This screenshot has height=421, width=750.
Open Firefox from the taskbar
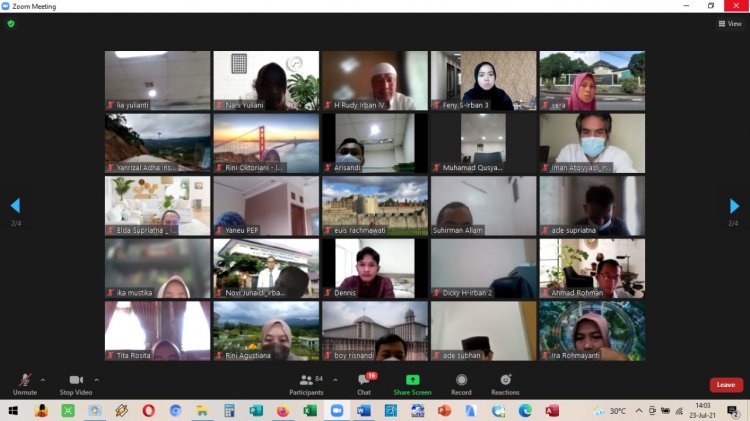tap(283, 410)
